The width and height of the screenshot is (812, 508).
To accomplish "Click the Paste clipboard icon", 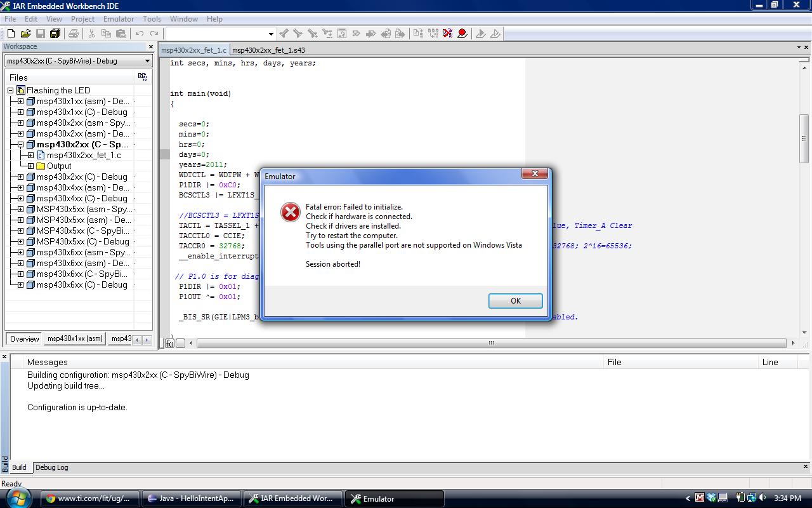I will 121,34.
